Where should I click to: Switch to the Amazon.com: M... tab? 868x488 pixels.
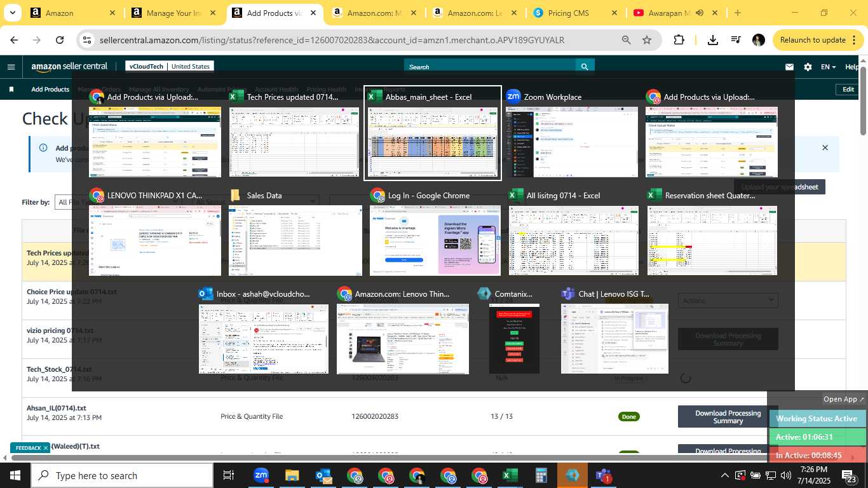coord(374,13)
